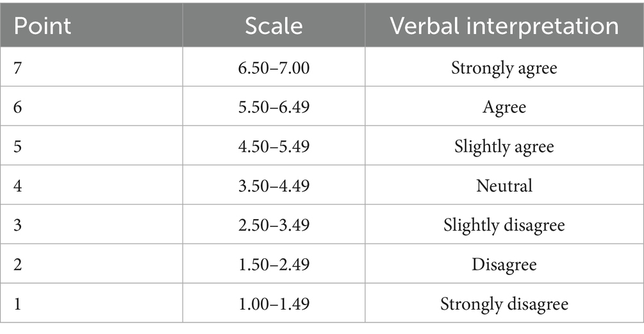
Task: Click the scale range 5.50–6.49 cell
Action: point(274,106)
